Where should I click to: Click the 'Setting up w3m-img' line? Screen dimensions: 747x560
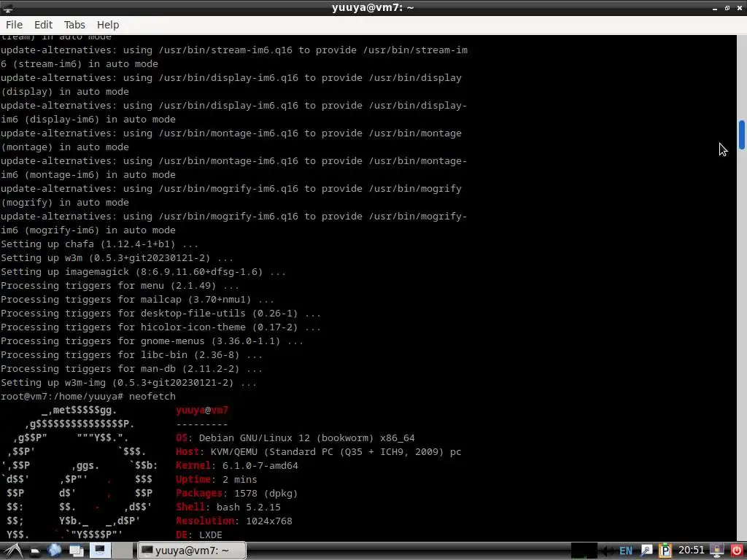click(x=128, y=382)
